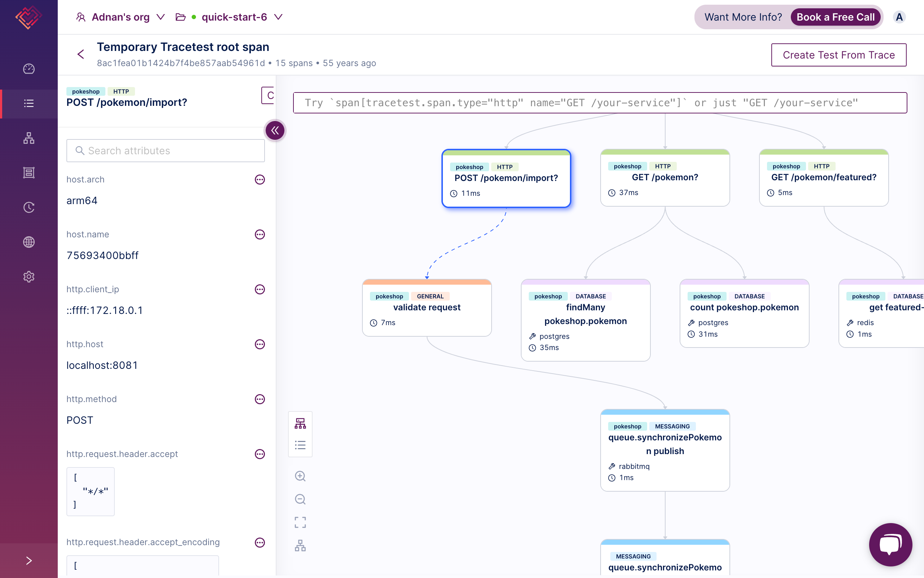This screenshot has height=578, width=924.
Task: Open the tests list icon in sidebar
Action: [x=29, y=103]
